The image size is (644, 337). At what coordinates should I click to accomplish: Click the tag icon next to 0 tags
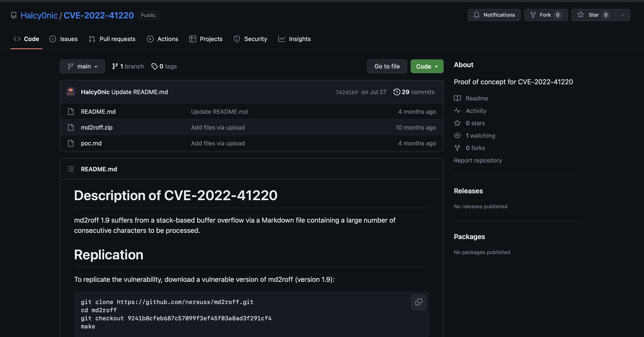155,67
